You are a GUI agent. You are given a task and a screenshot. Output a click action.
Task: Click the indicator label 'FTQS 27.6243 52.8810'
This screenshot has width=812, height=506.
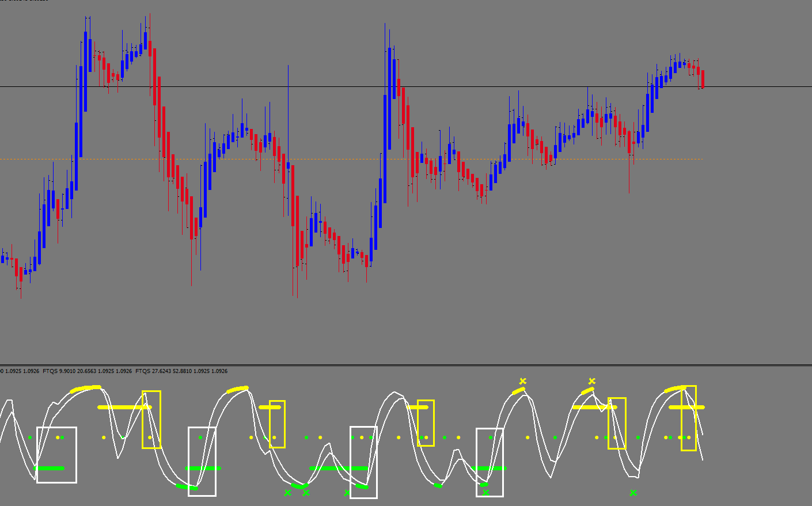point(164,371)
